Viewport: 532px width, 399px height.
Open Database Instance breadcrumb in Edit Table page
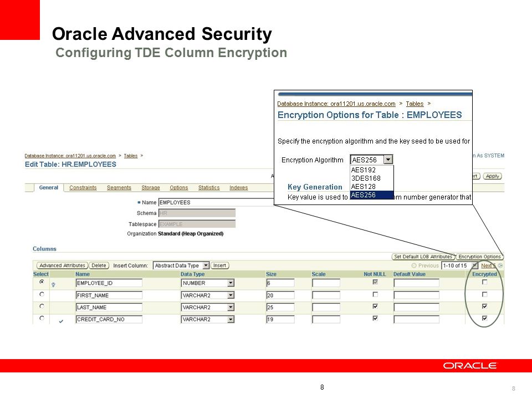(x=70, y=156)
